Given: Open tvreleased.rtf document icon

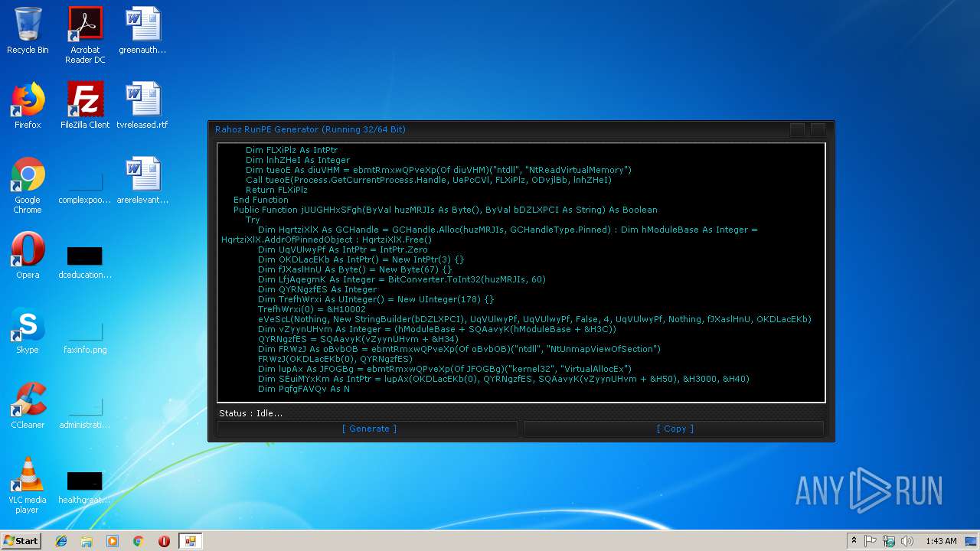Looking at the screenshot, I should pos(142,106).
